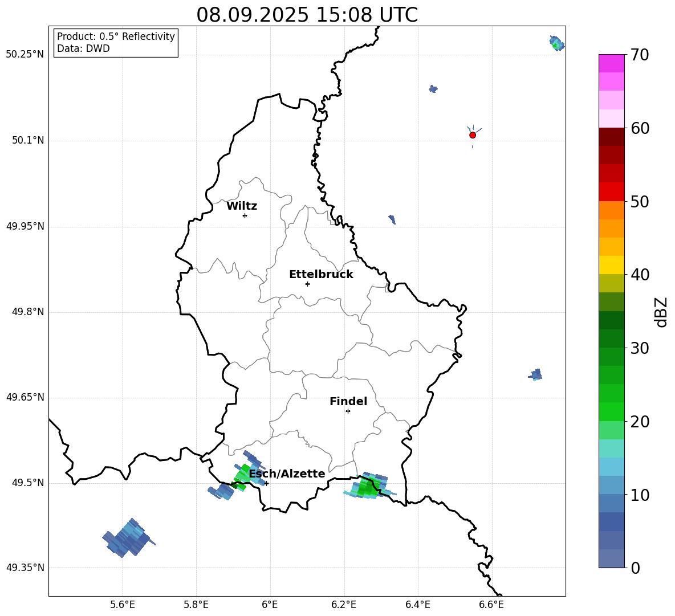Select the green echo on the southeast border
This screenshot has height=616, width=675.
[368, 486]
